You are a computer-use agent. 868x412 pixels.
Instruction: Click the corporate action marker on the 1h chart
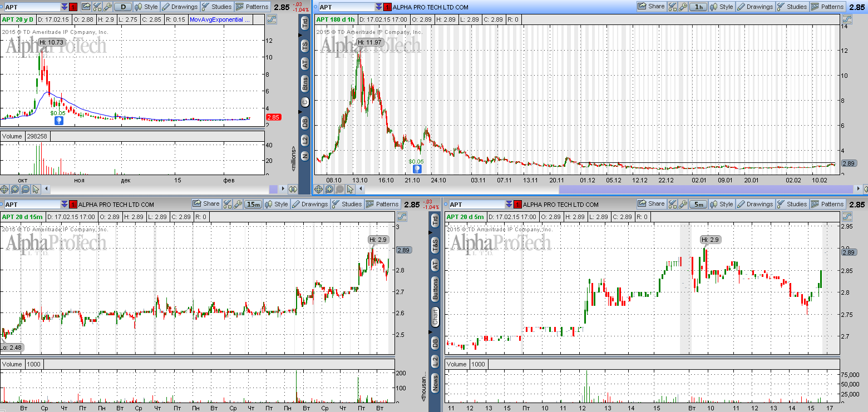click(x=416, y=168)
